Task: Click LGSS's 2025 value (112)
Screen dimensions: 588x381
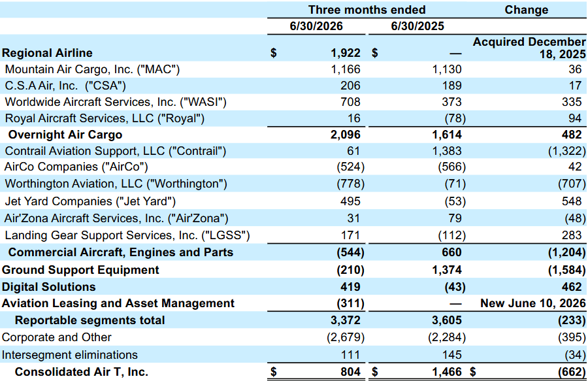Action: (451, 235)
